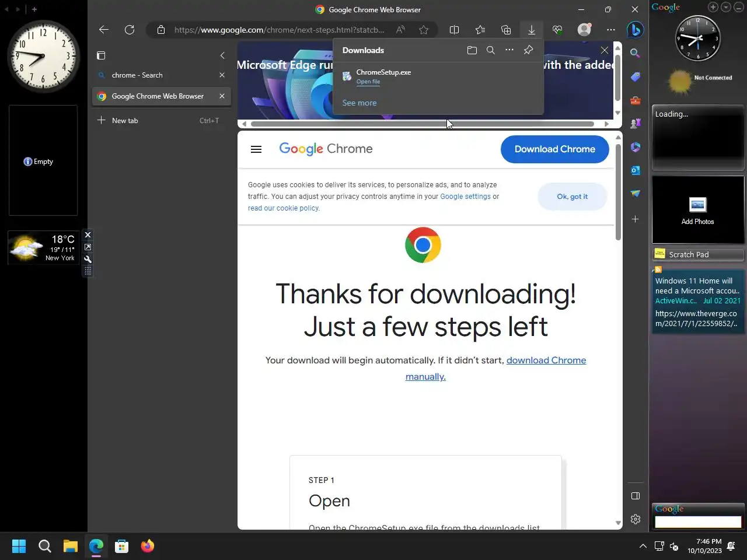Viewport: 747px width, 560px height.
Task: Show hidden system tray icons
Action: point(643,546)
